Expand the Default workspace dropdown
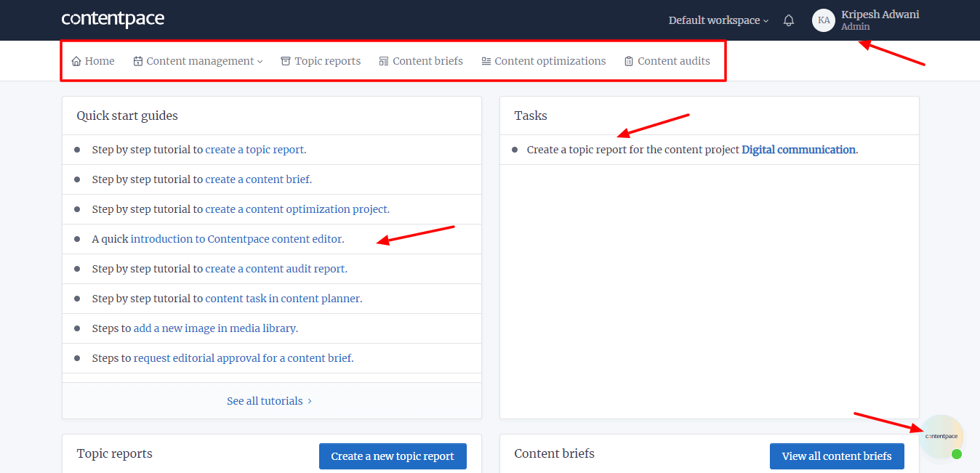This screenshot has width=980, height=473. (x=718, y=20)
